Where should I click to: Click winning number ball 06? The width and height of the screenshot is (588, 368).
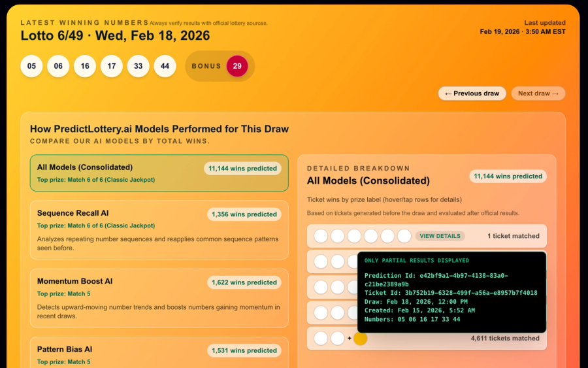(x=58, y=66)
